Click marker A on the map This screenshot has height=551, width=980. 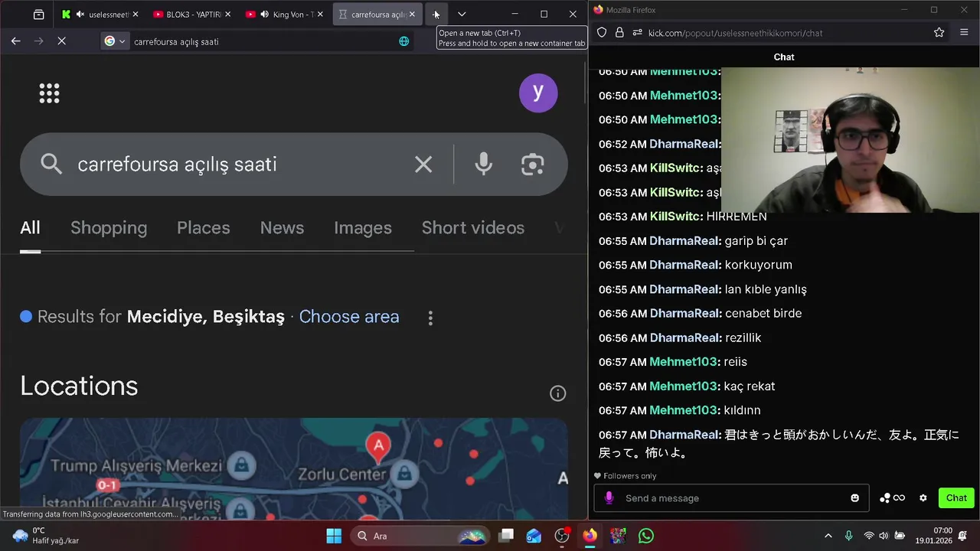[x=377, y=447]
